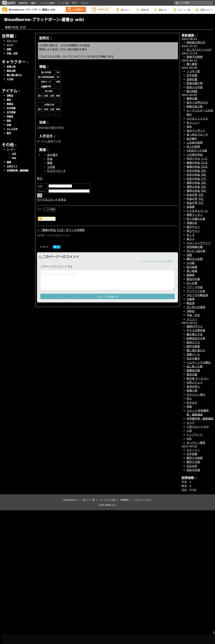Open the ストーリー sidebar link
This screenshot has height=644, width=215.
pyautogui.click(x=12, y=41)
